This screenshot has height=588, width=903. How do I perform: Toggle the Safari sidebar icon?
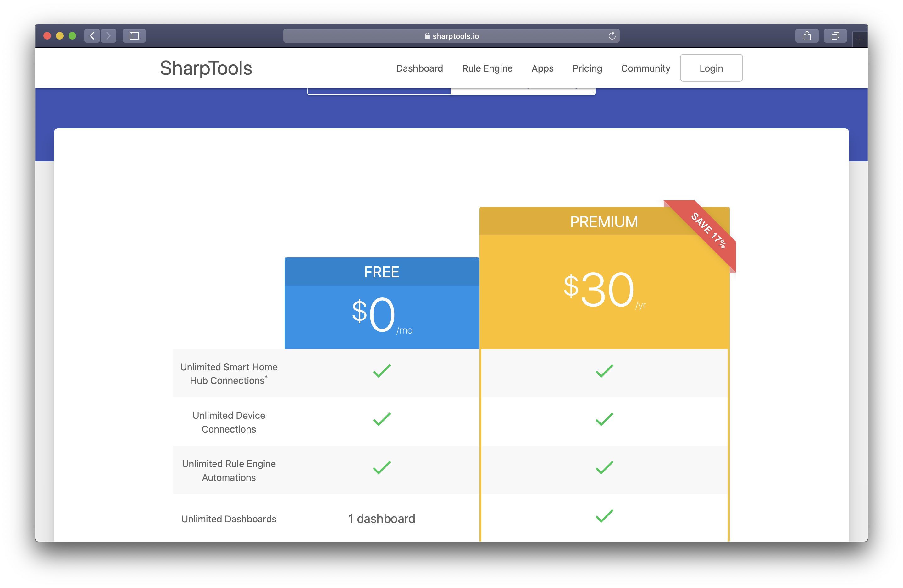pos(134,35)
